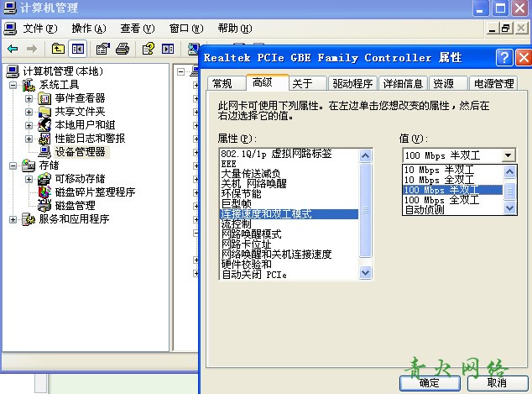Select 自动侦测 in value list

point(452,210)
